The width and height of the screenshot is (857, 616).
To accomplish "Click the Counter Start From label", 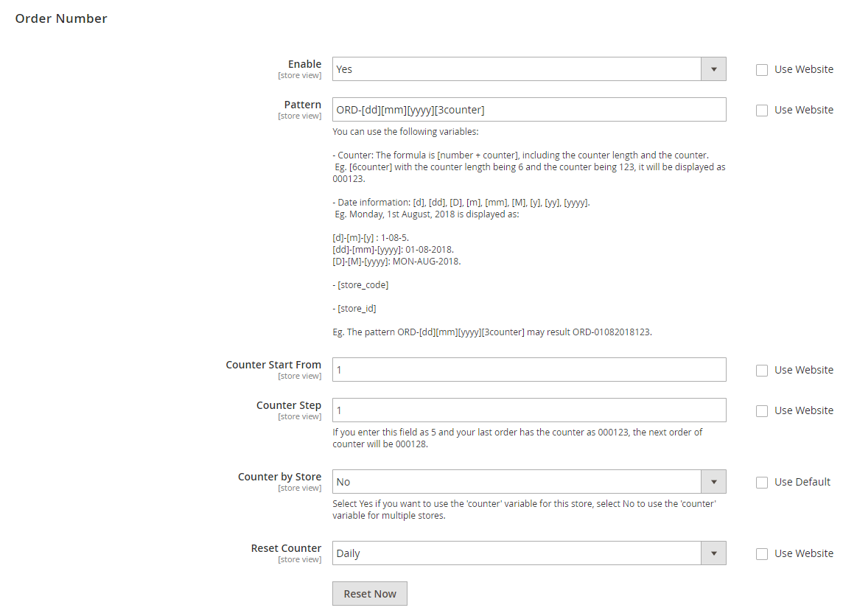I will pos(273,365).
